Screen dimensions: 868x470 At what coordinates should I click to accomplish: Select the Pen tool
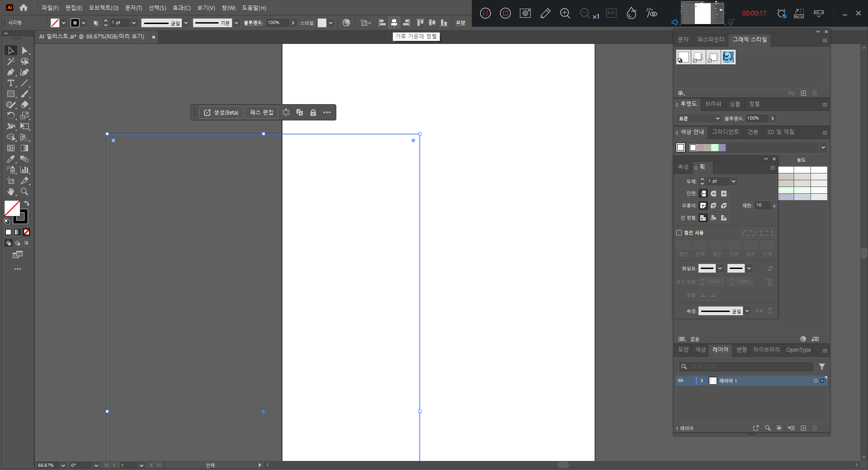pos(11,72)
